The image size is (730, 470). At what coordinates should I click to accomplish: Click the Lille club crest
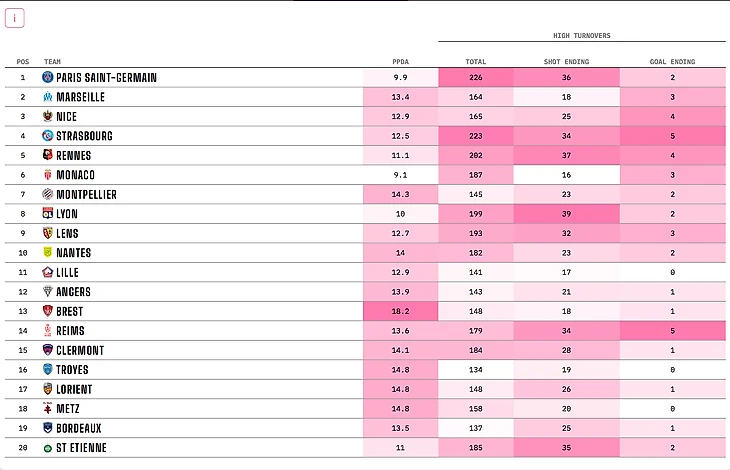(48, 272)
